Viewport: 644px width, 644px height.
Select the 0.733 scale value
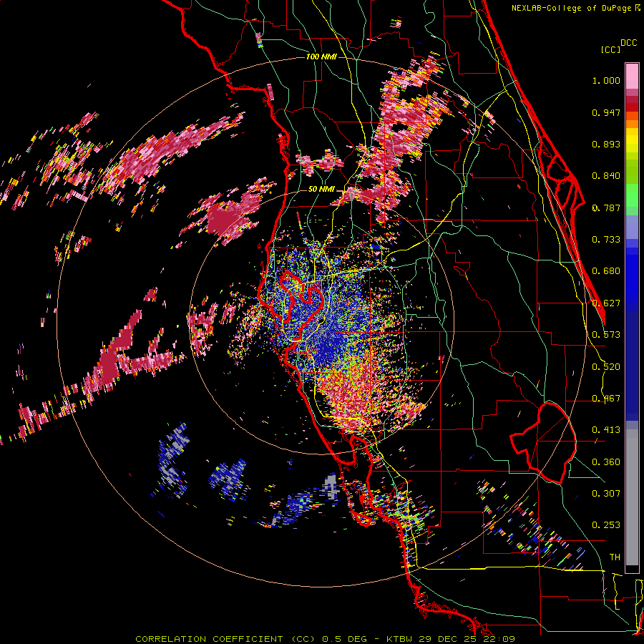[606, 240]
